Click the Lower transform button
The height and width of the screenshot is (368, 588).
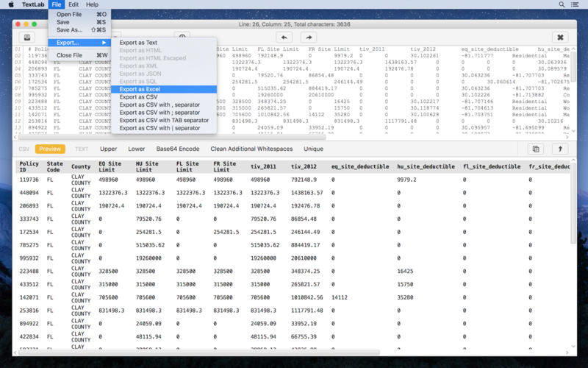[136, 149]
